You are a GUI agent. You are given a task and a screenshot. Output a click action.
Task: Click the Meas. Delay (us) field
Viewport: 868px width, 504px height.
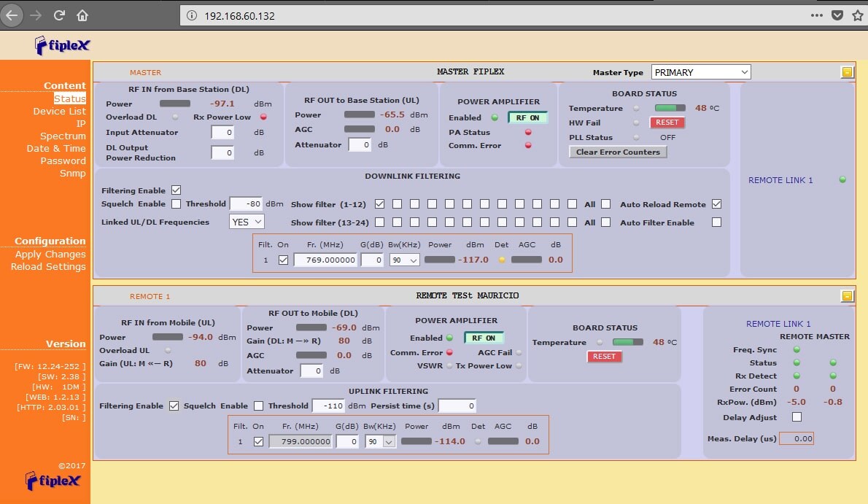(x=796, y=438)
